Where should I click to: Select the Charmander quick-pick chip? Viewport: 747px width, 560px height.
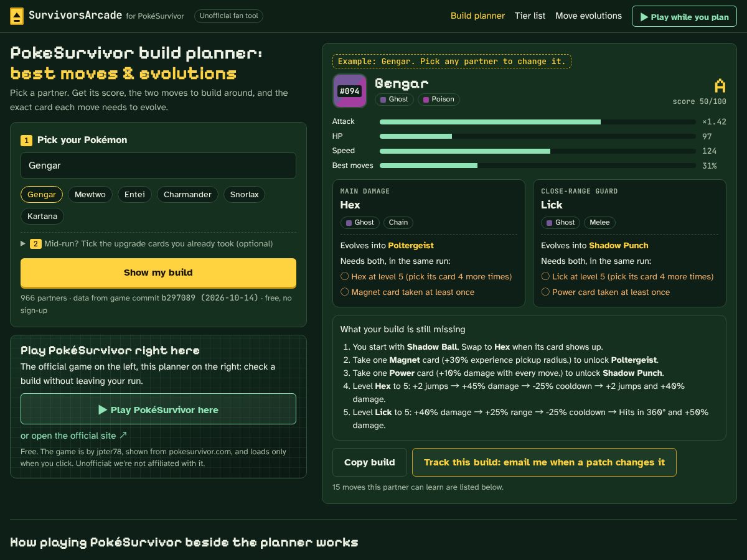click(187, 195)
